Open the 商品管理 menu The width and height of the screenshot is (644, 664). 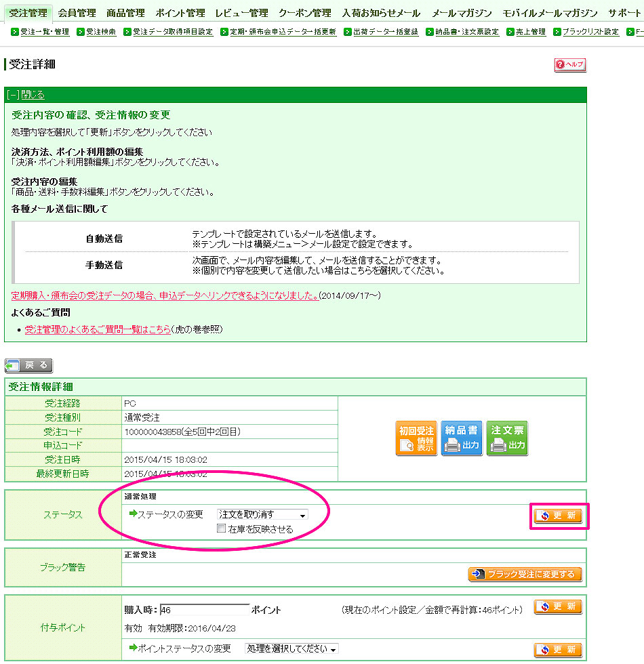tap(125, 13)
